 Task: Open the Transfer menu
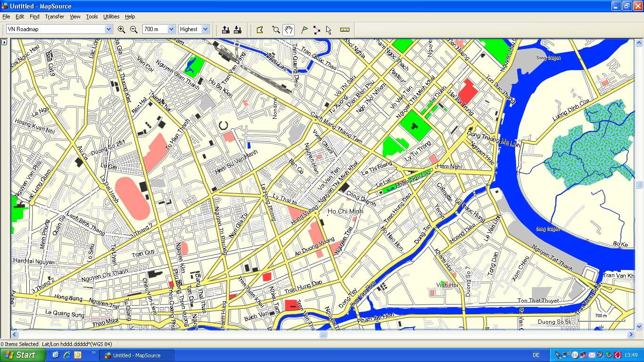(55, 16)
